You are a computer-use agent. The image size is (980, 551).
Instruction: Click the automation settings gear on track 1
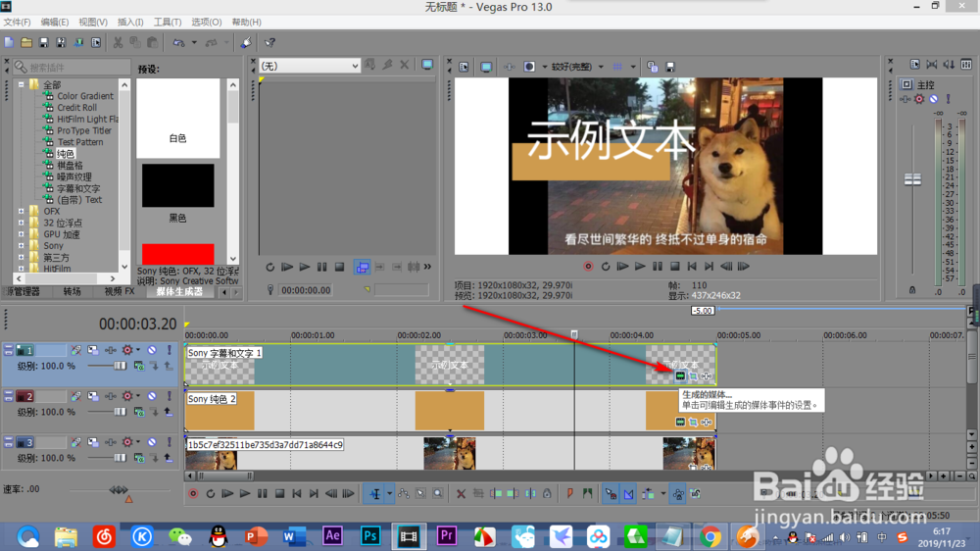pos(127,350)
